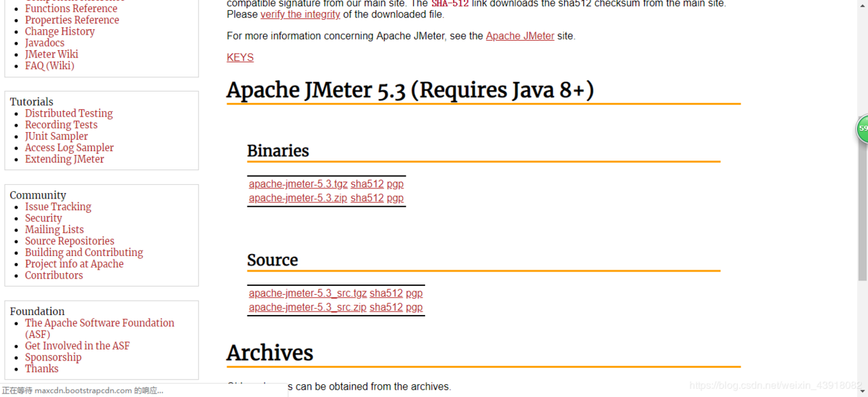Image resolution: width=868 pixels, height=397 pixels.
Task: Open pgp signature for apache-jmeter-5.3.zip
Action: tap(395, 198)
